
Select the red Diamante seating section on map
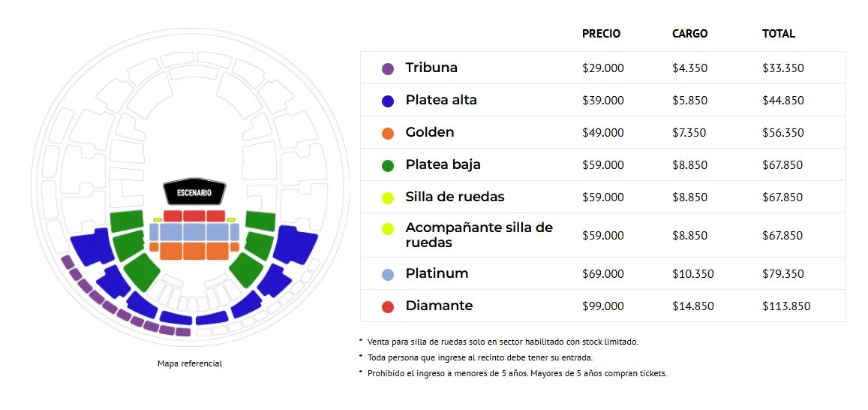pos(194,216)
